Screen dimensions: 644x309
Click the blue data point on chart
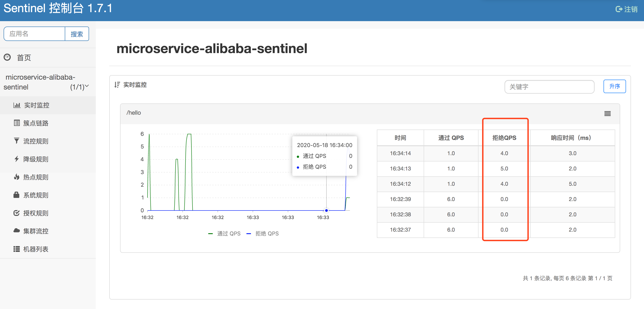pyautogui.click(x=326, y=210)
